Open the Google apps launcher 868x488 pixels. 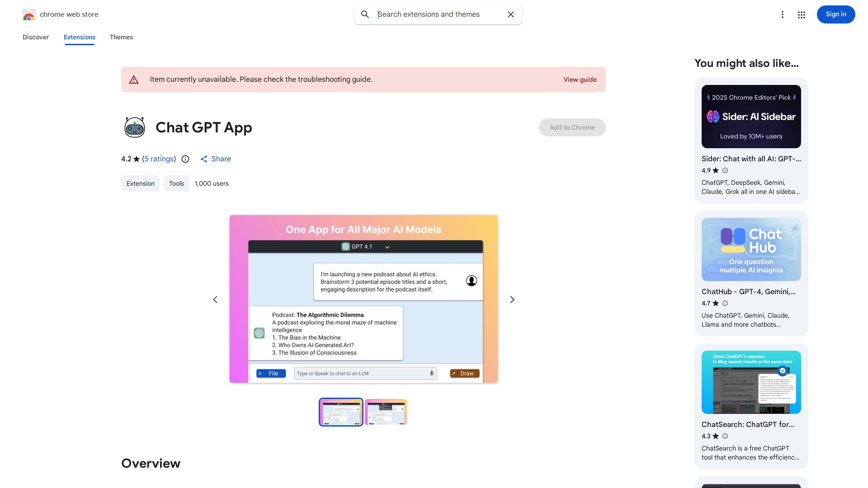[801, 14]
